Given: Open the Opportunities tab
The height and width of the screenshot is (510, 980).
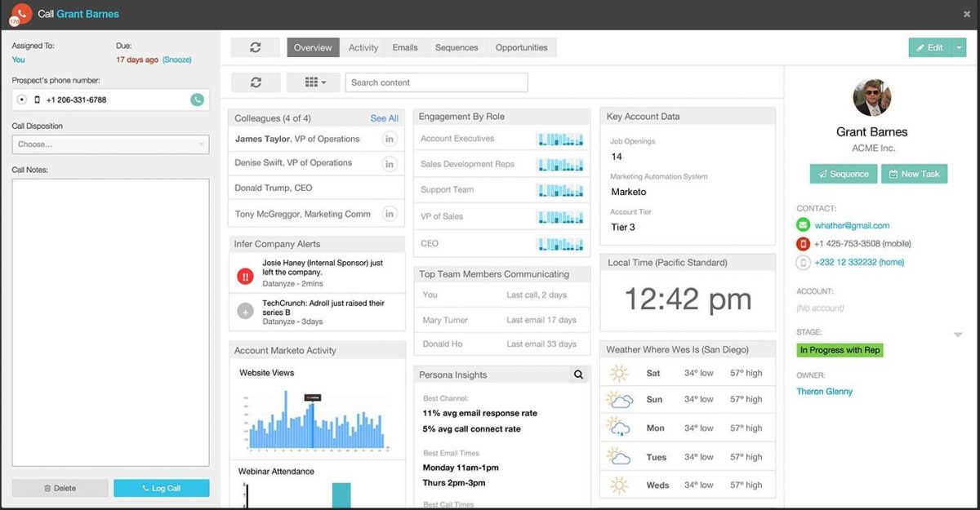Looking at the screenshot, I should click(522, 47).
